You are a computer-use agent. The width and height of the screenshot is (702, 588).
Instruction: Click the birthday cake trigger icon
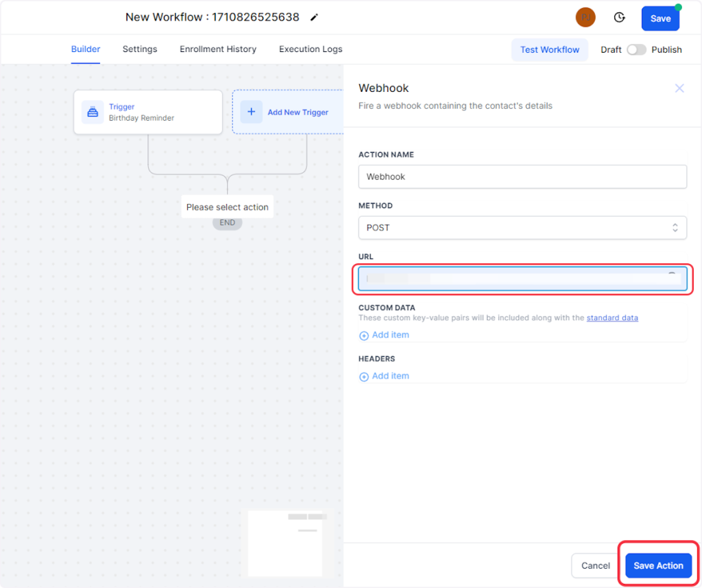point(93,112)
